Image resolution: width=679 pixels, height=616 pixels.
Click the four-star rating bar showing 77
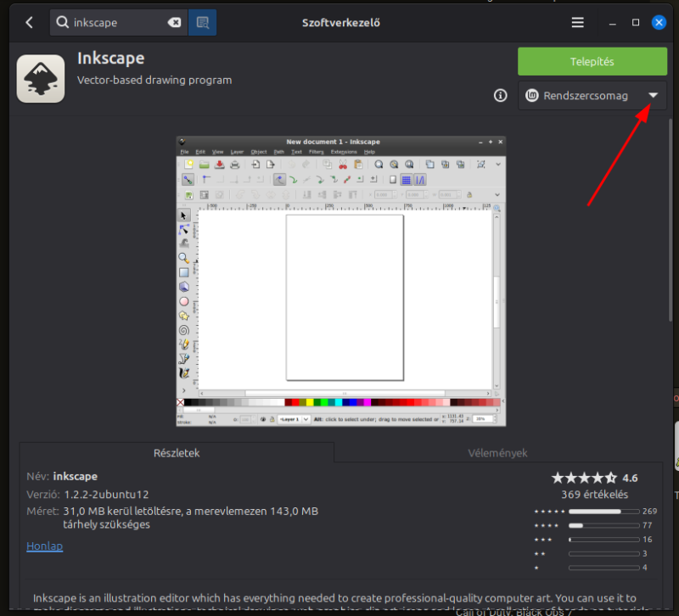coord(603,525)
